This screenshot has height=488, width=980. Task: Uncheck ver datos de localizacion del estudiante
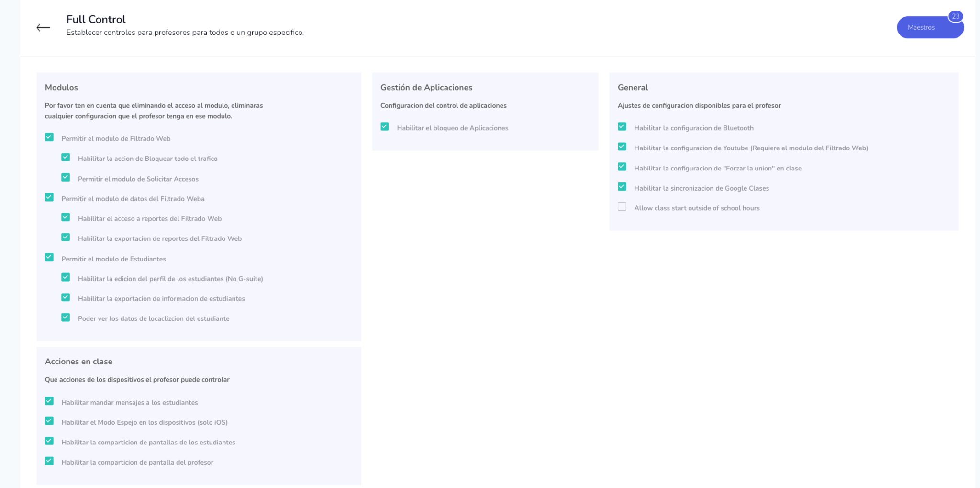click(x=66, y=318)
